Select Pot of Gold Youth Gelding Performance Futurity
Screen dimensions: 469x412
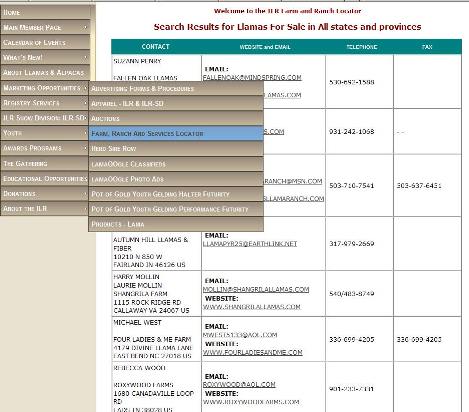point(176,209)
